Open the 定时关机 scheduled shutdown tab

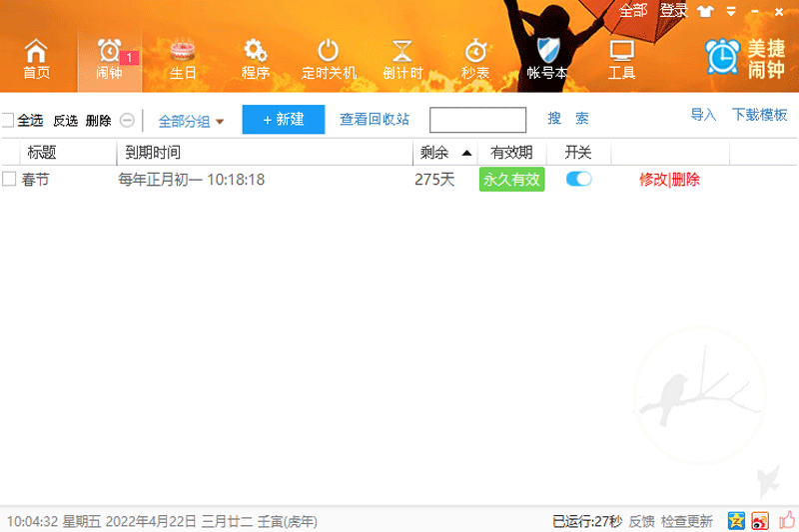(329, 59)
